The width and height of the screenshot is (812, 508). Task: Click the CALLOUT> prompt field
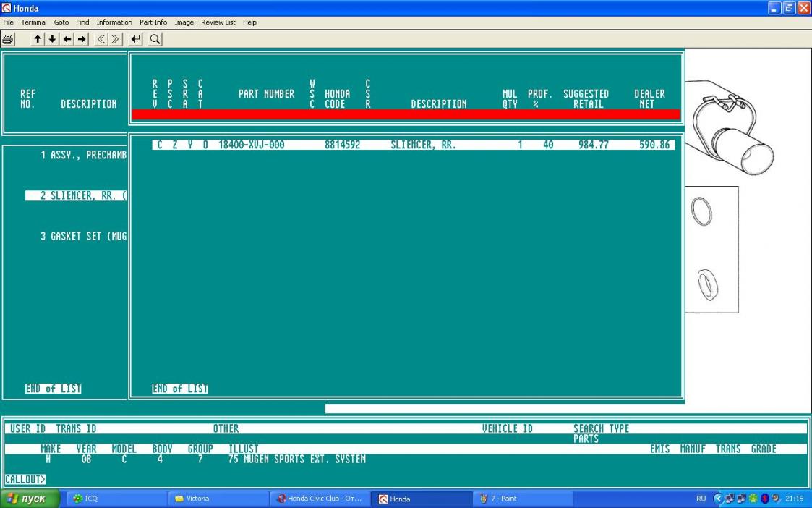point(25,480)
